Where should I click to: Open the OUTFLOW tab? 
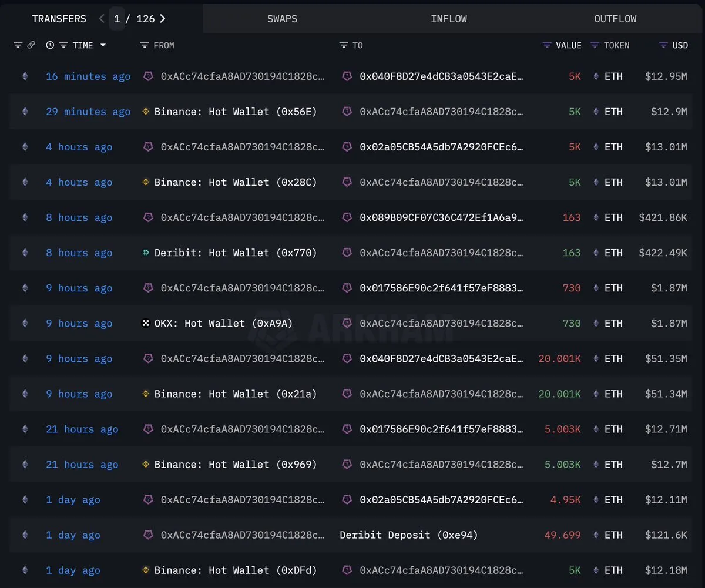[x=615, y=19]
